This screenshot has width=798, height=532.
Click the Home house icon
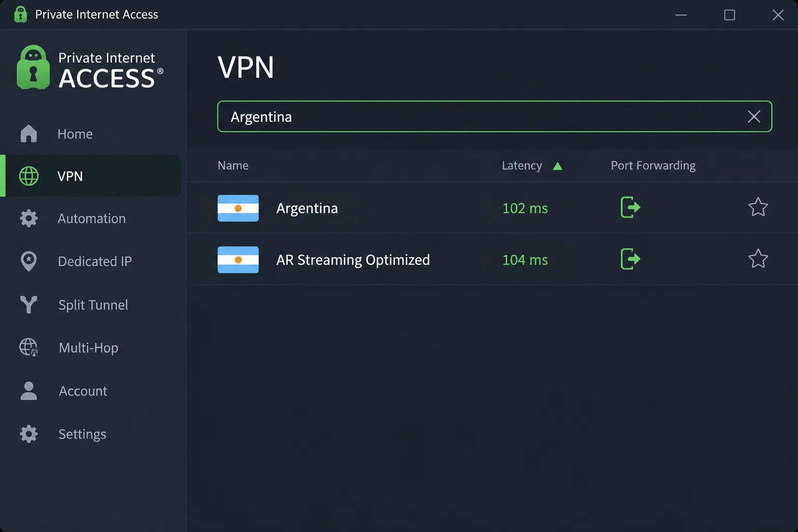point(29,134)
